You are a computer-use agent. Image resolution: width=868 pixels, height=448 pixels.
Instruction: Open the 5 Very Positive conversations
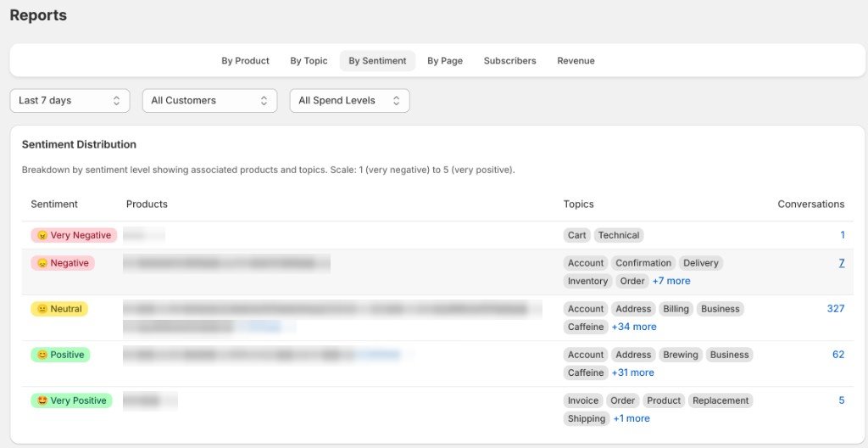842,400
